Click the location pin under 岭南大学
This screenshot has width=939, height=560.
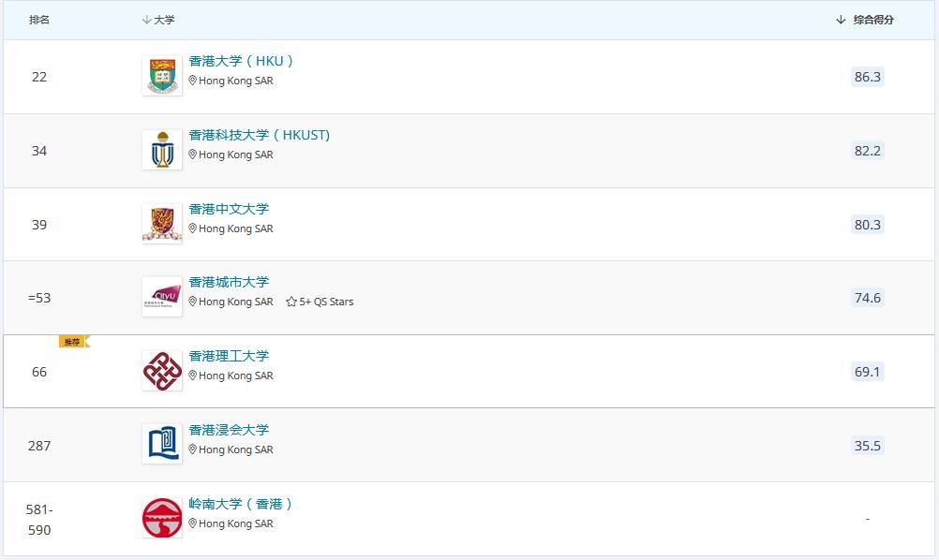(193, 523)
